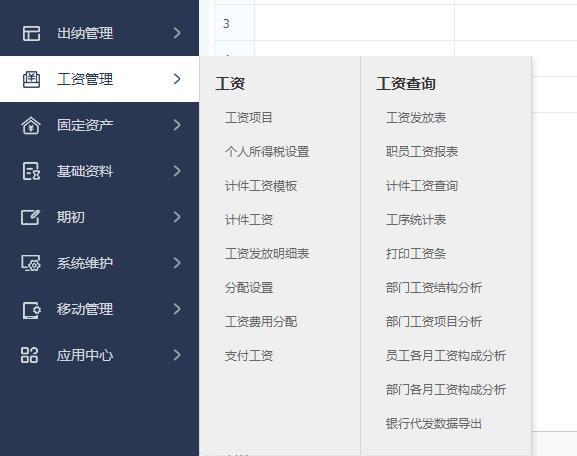Open the 工资管理 sidebar menu

click(99, 79)
